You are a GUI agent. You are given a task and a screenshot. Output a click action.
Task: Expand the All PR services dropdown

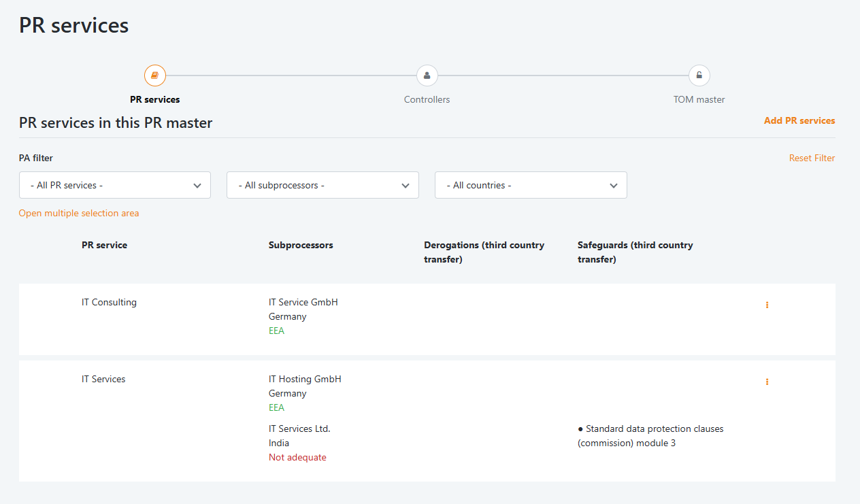[115, 185]
